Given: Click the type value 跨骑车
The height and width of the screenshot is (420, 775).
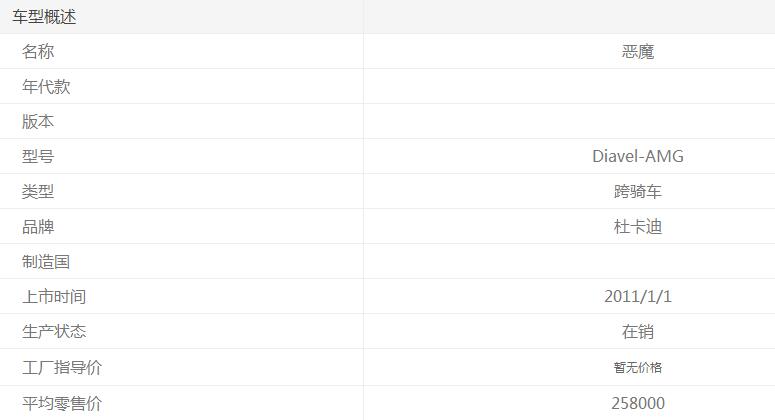Looking at the screenshot, I should (638, 192).
